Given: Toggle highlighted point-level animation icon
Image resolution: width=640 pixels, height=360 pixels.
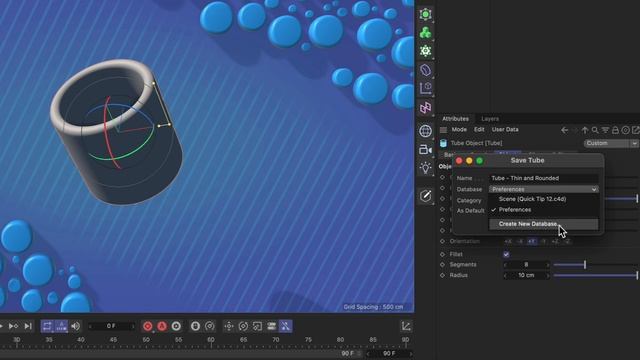Looking at the screenshot, I should click(x=285, y=326).
